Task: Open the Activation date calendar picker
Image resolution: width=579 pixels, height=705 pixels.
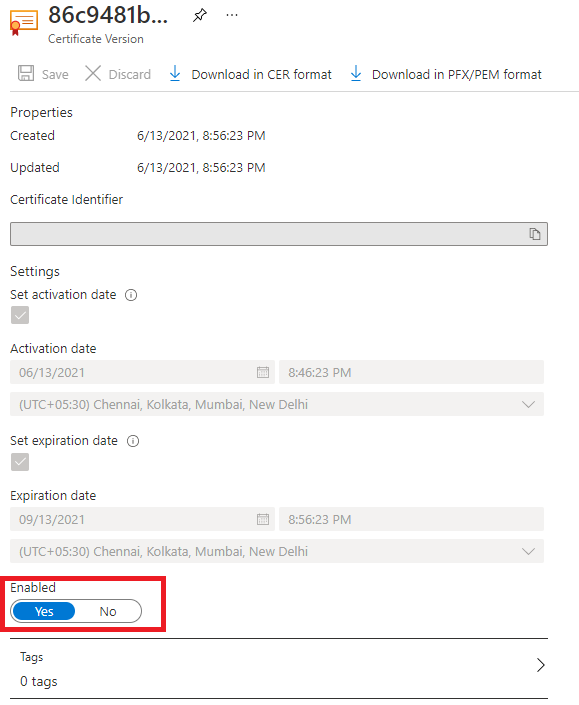Action: 263,372
